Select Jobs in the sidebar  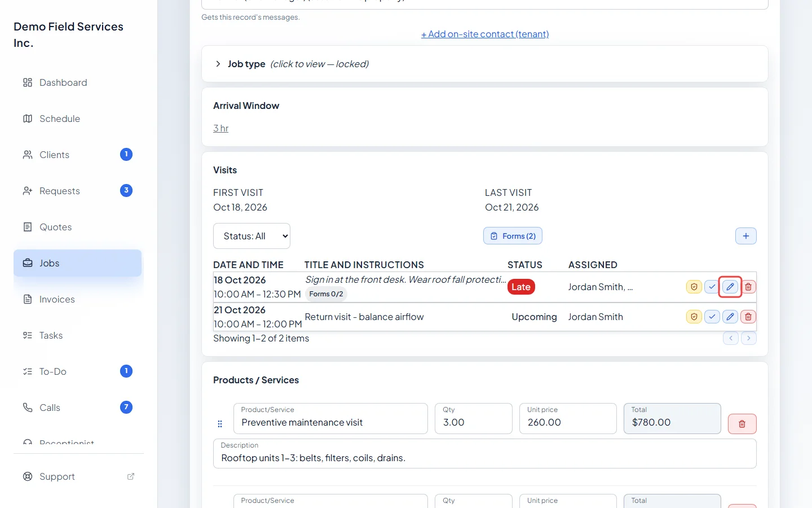click(x=78, y=263)
